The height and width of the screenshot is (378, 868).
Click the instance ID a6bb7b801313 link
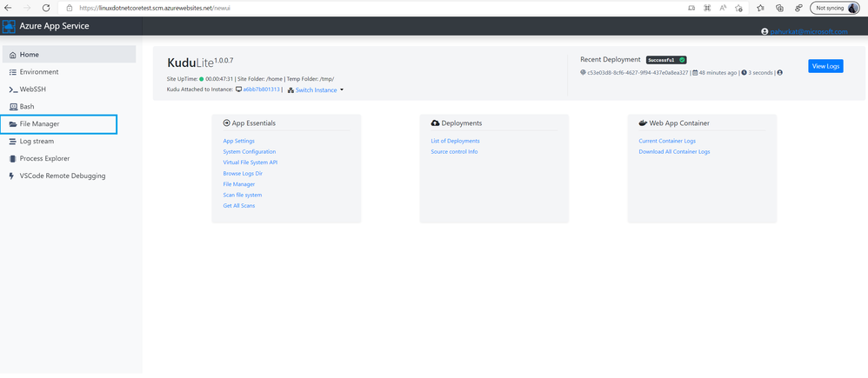[262, 90]
